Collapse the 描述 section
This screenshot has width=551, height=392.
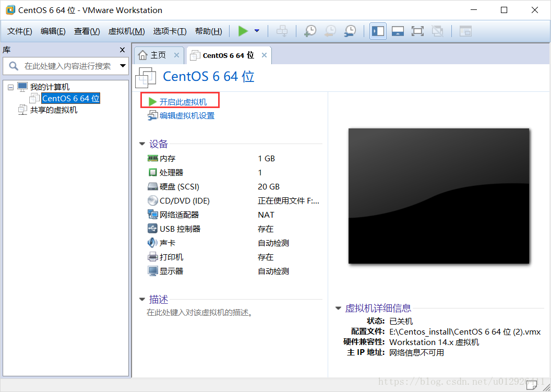[142, 299]
